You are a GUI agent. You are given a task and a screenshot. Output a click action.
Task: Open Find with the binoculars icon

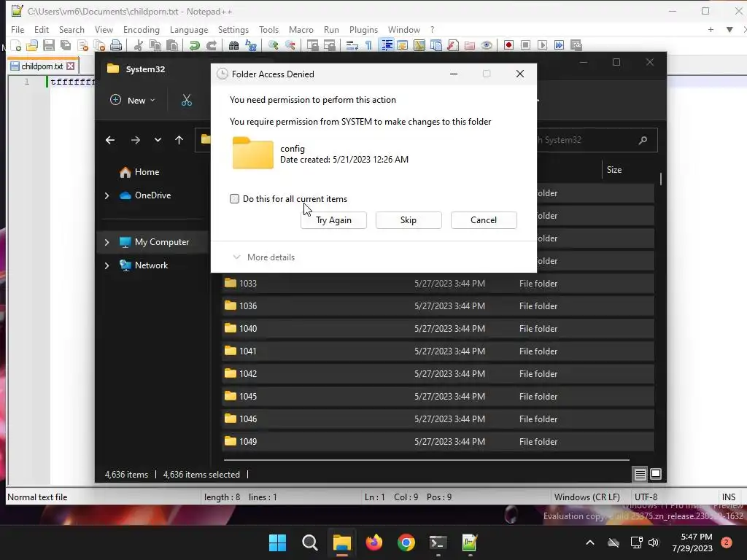233,45
